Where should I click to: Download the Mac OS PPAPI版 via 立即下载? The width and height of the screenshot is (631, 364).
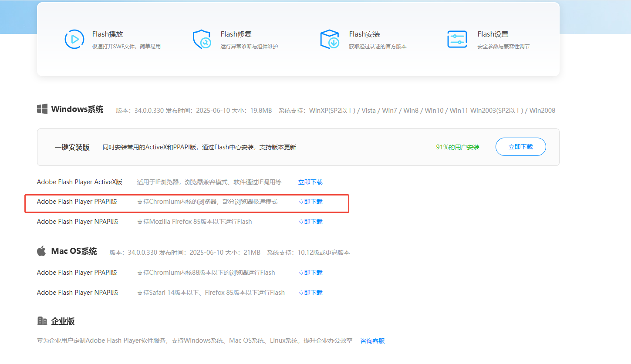tap(310, 273)
